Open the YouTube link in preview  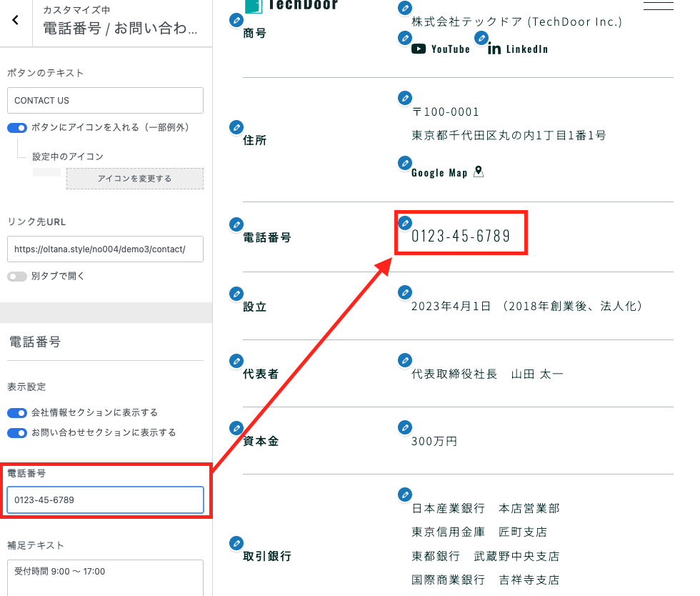441,49
